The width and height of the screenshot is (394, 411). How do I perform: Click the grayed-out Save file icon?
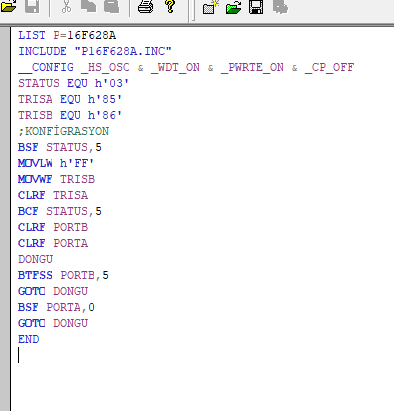coord(32,7)
